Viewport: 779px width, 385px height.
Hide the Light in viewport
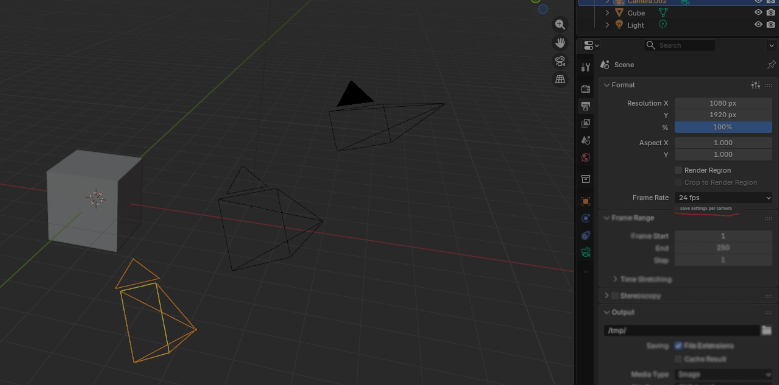coord(758,24)
